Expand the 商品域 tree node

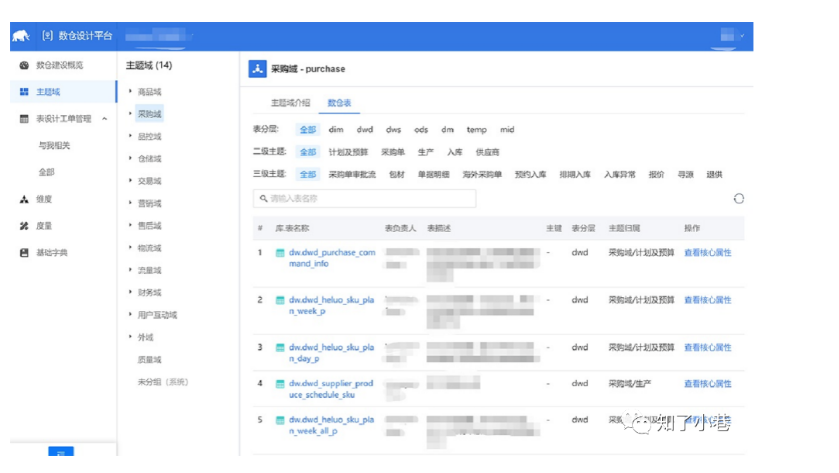[x=130, y=91]
